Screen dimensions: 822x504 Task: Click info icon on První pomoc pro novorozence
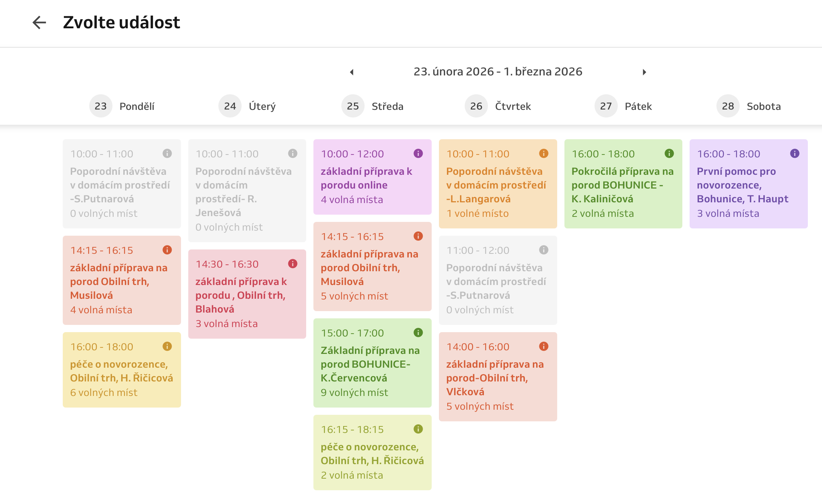tap(794, 153)
